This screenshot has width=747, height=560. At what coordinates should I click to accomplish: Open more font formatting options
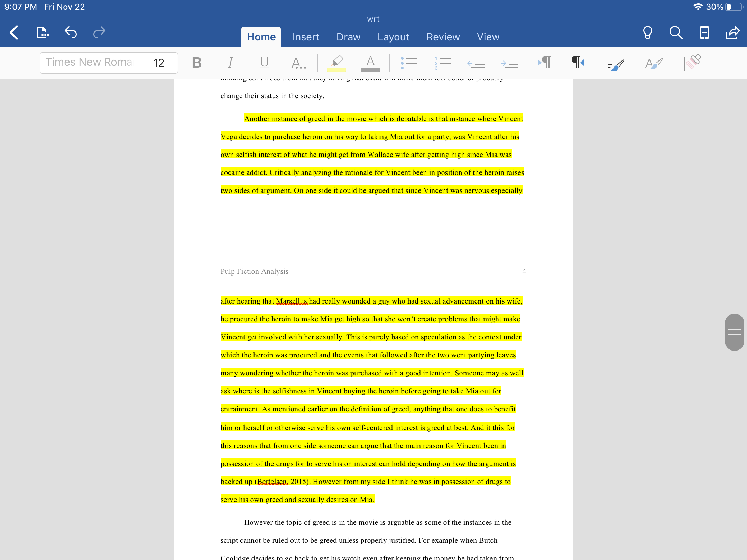[x=298, y=63]
